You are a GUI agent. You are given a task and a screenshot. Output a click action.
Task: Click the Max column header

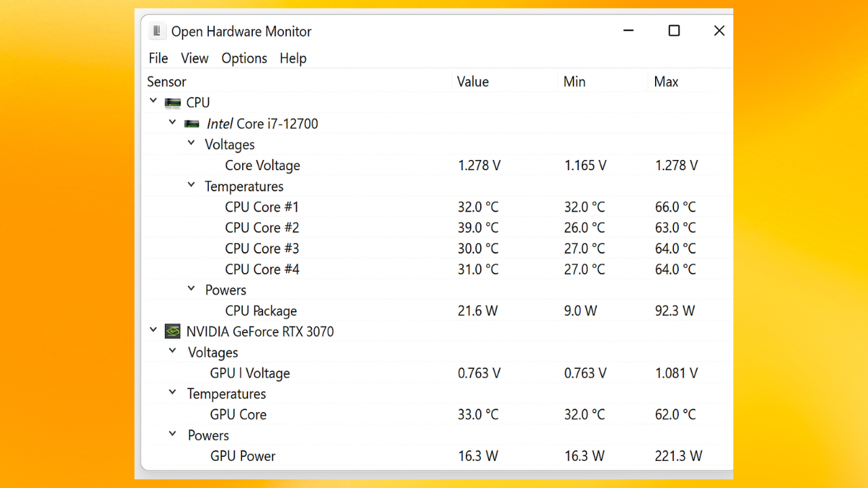(x=666, y=82)
